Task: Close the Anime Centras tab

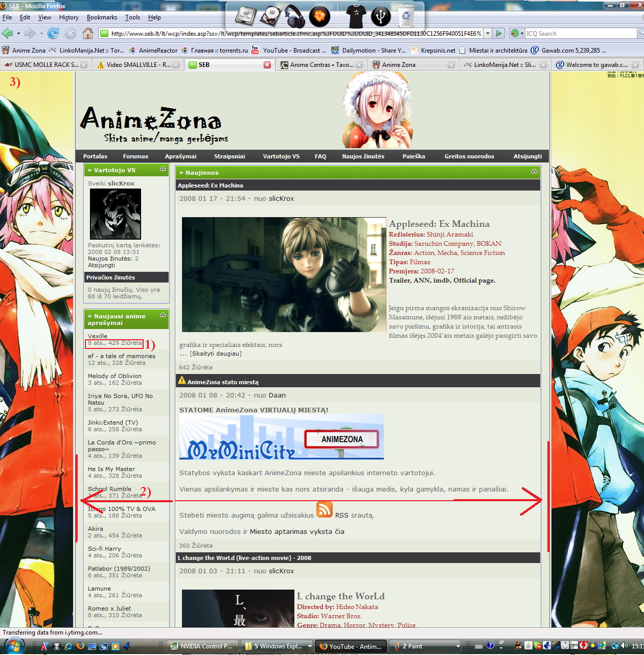Action: [359, 65]
